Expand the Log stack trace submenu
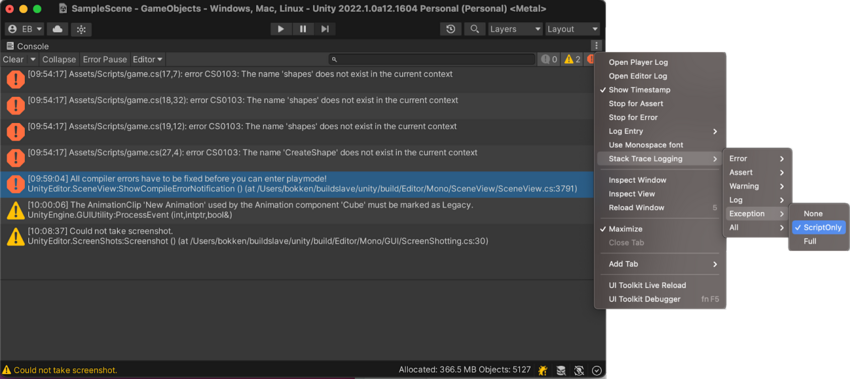850x379 pixels. coord(757,200)
